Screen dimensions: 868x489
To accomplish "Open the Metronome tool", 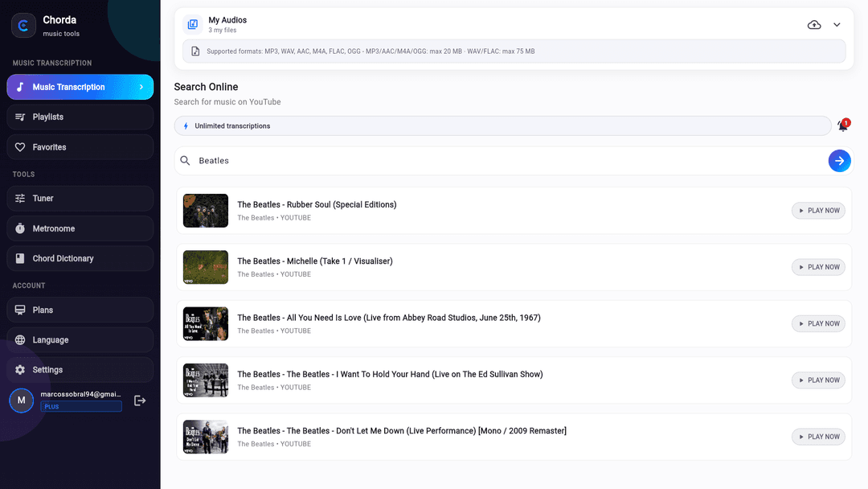I will click(80, 228).
